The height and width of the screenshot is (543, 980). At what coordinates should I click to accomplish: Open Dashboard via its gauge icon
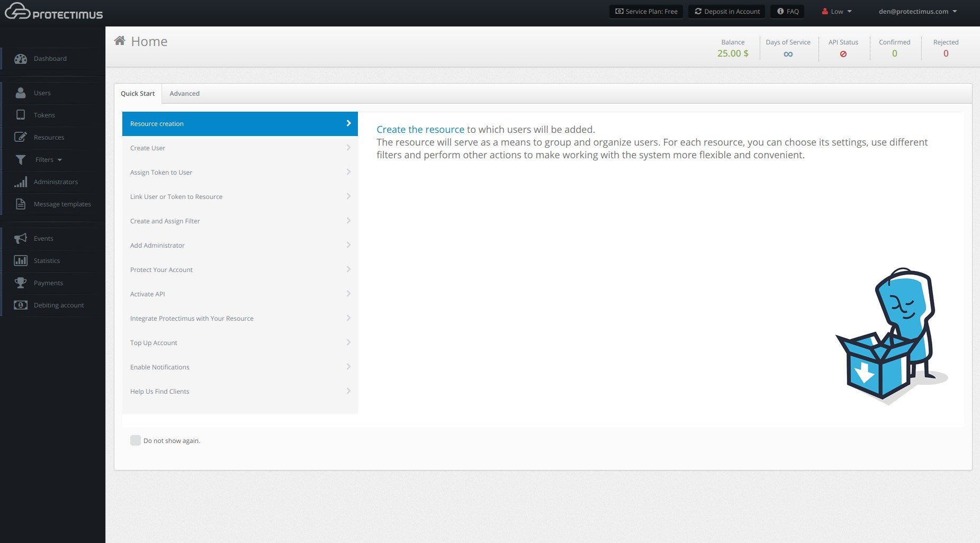click(21, 59)
